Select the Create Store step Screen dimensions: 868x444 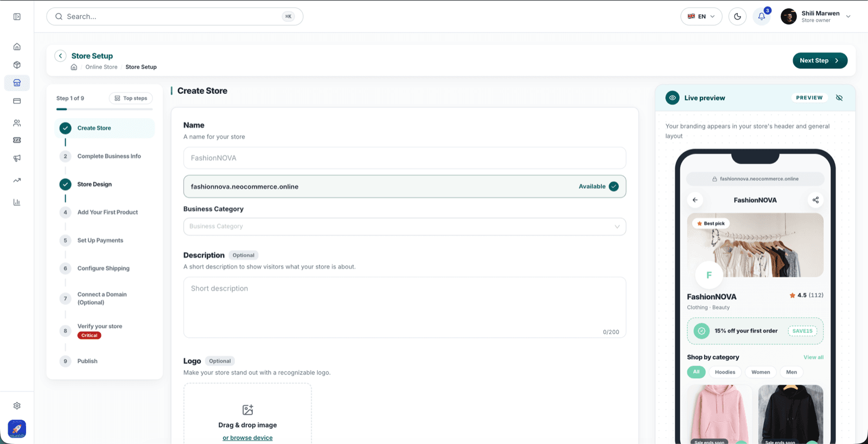coord(105,128)
